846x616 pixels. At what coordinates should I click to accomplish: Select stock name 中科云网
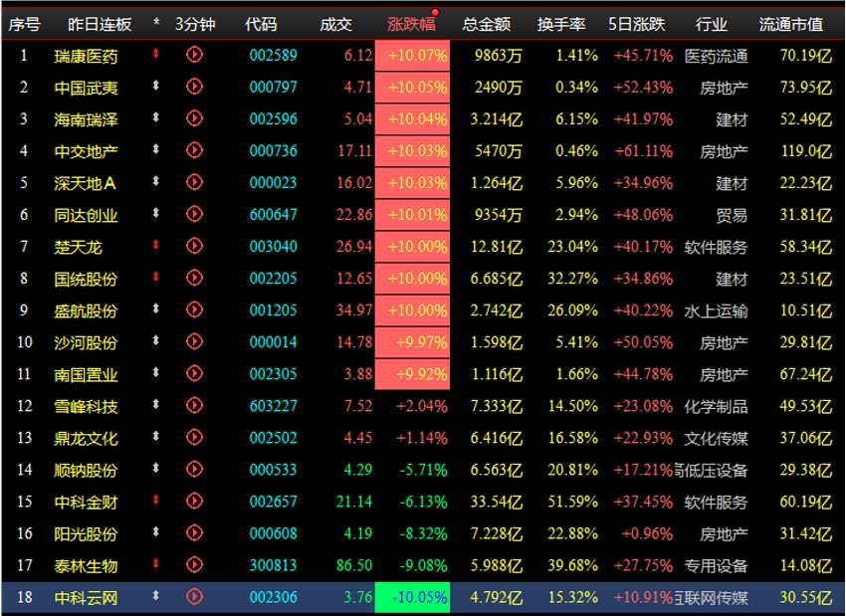point(86,598)
